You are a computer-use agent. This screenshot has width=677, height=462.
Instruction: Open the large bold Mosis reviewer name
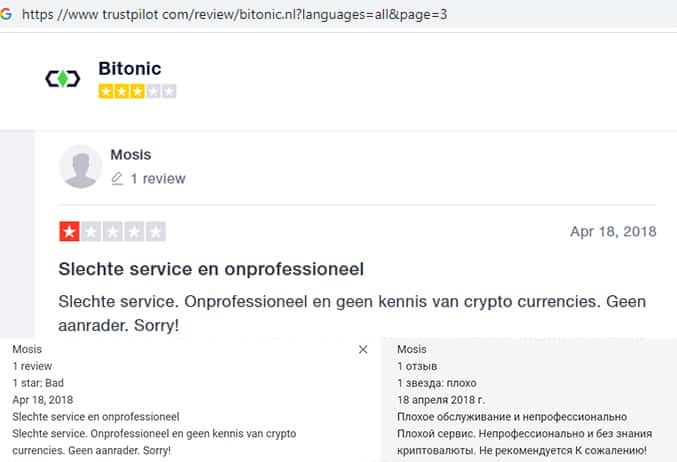coord(132,154)
